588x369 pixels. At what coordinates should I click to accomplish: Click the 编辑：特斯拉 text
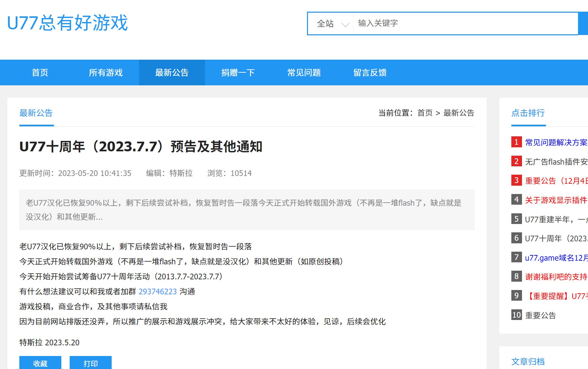(x=169, y=173)
